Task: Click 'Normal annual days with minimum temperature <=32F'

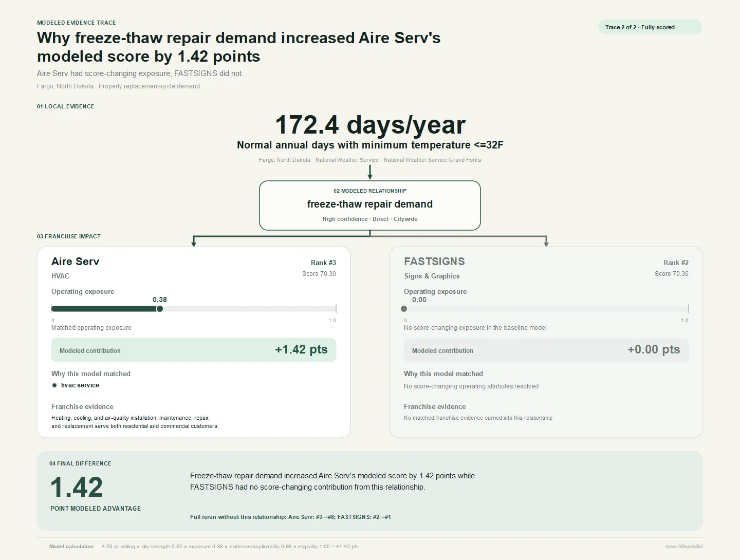Action: tap(370, 145)
